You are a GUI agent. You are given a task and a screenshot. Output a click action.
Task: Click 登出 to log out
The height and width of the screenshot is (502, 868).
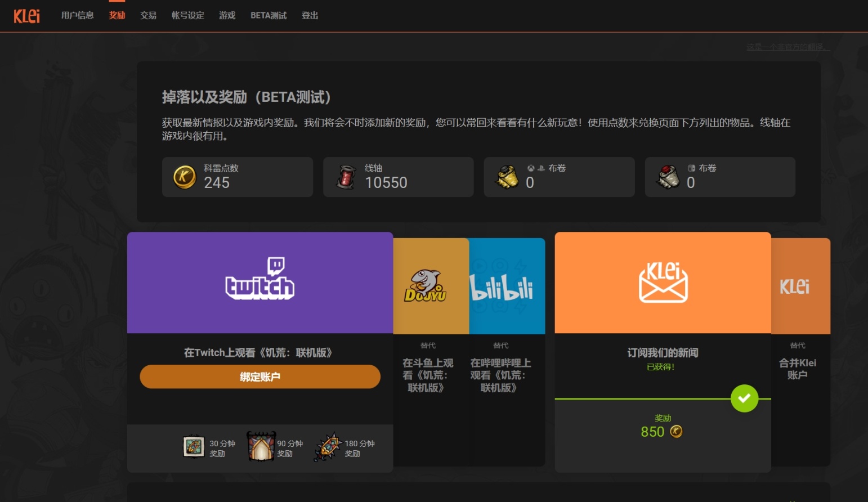tap(310, 16)
